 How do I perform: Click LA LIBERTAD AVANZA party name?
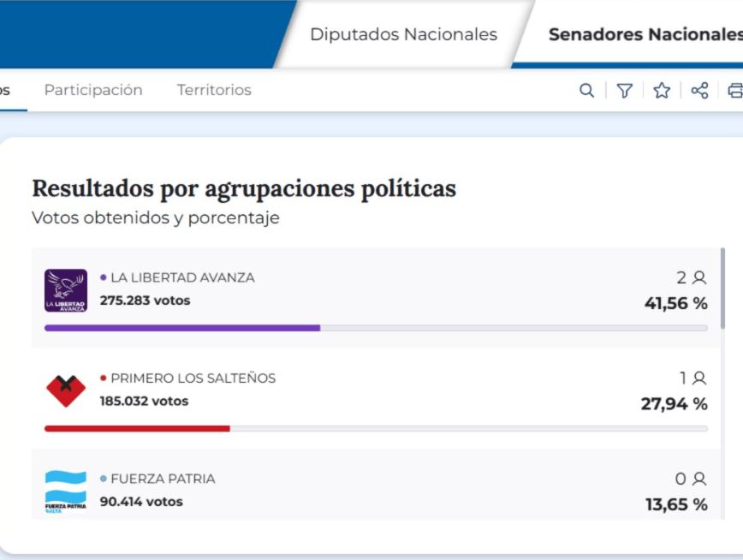click(182, 277)
